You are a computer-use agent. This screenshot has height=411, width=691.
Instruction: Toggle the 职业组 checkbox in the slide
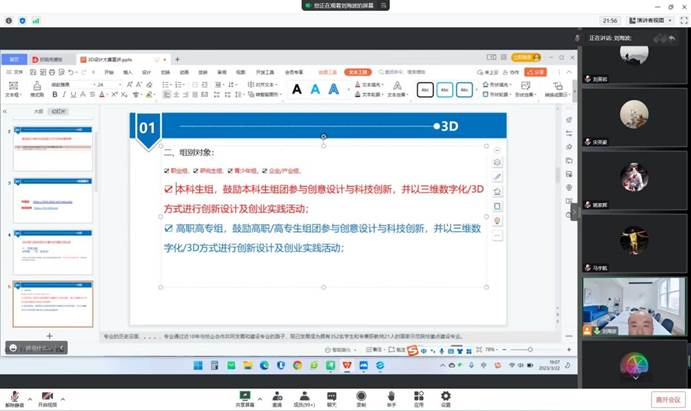tap(166, 170)
